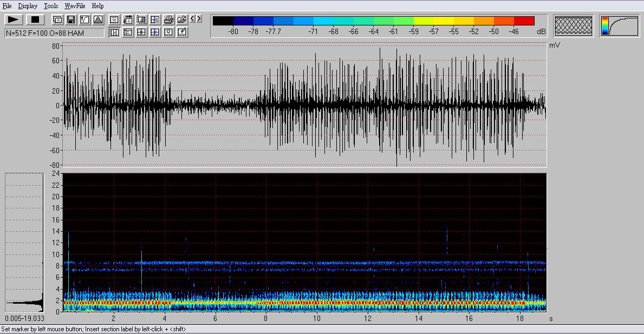Image resolution: width=644 pixels, height=334 pixels.
Task: Open the Display menu
Action: [28, 6]
